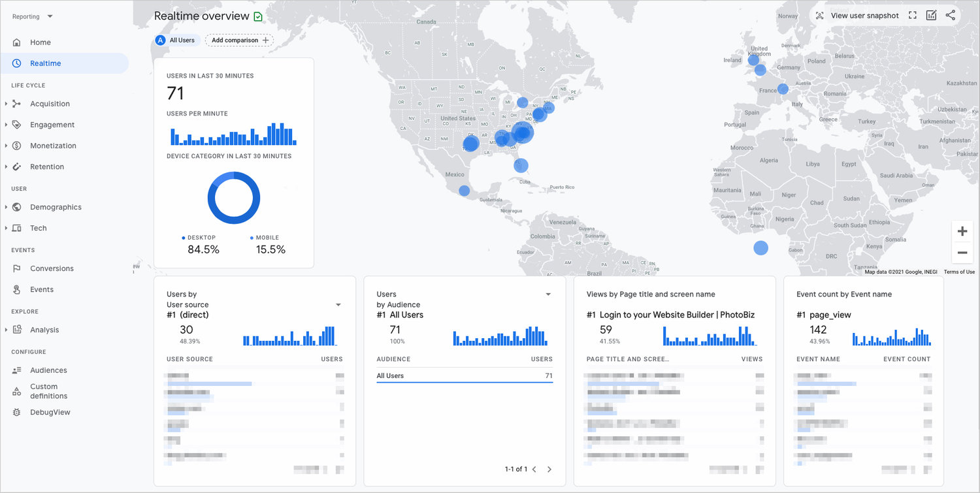Open the Users by User source metric dropdown
Screen dimensions: 980x493
click(338, 304)
